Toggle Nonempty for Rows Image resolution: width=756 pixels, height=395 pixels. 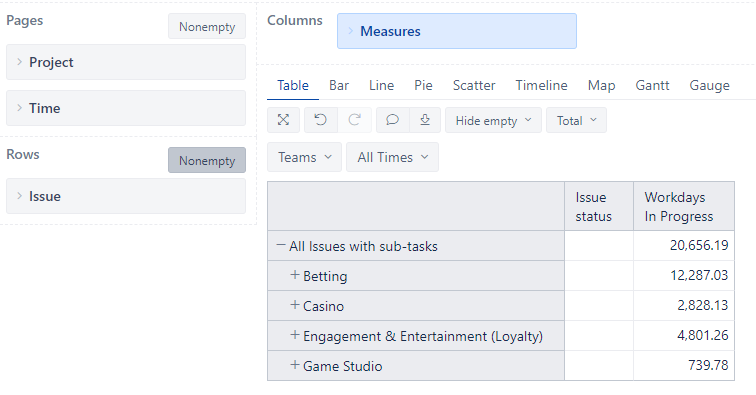pyautogui.click(x=207, y=161)
